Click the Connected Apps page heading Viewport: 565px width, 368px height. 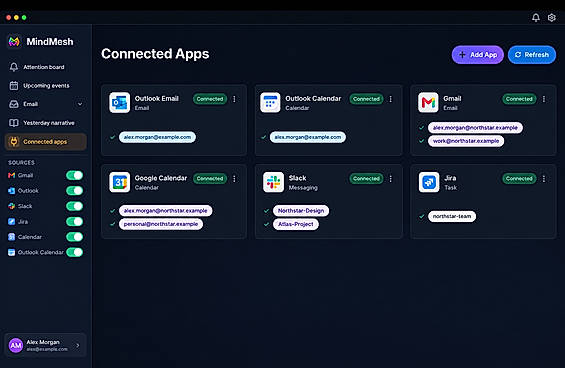[155, 54]
